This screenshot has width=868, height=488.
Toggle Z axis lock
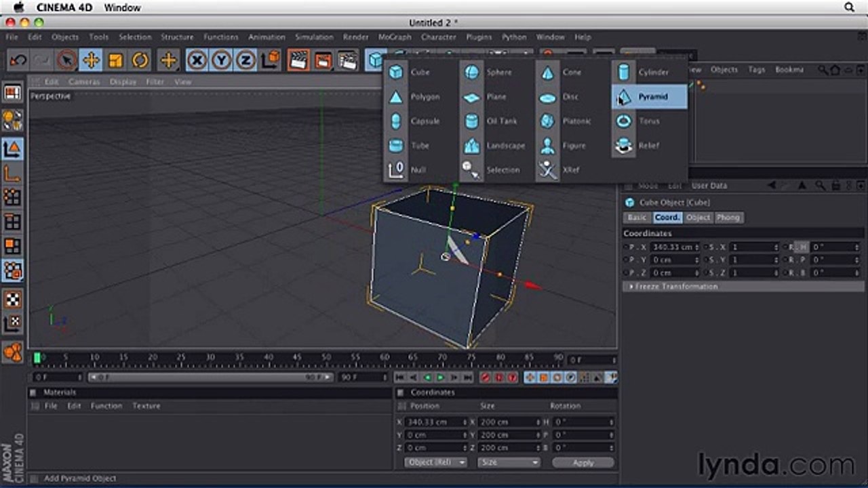245,60
